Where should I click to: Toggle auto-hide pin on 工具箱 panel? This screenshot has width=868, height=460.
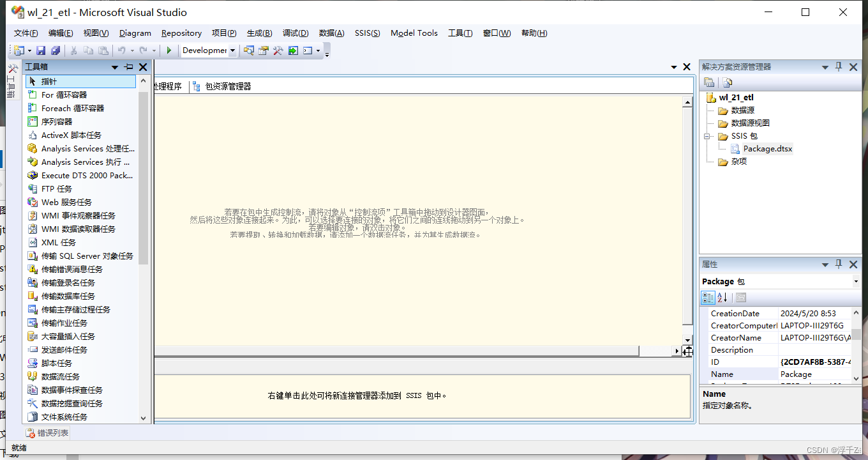pos(129,67)
